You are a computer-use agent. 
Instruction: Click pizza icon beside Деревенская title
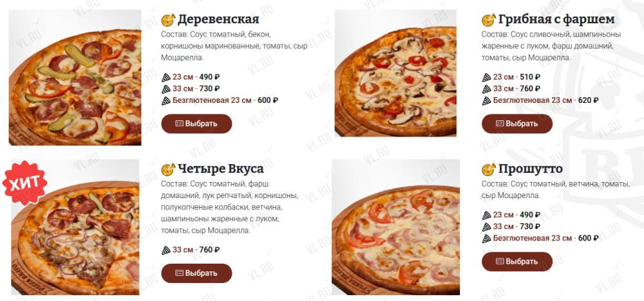168,20
